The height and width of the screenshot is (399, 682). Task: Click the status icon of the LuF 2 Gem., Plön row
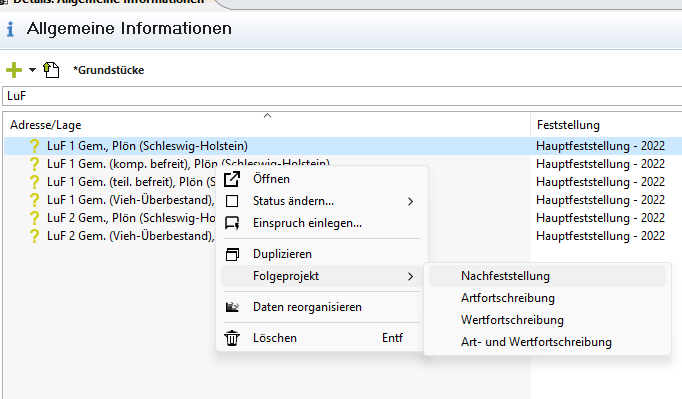coord(34,218)
